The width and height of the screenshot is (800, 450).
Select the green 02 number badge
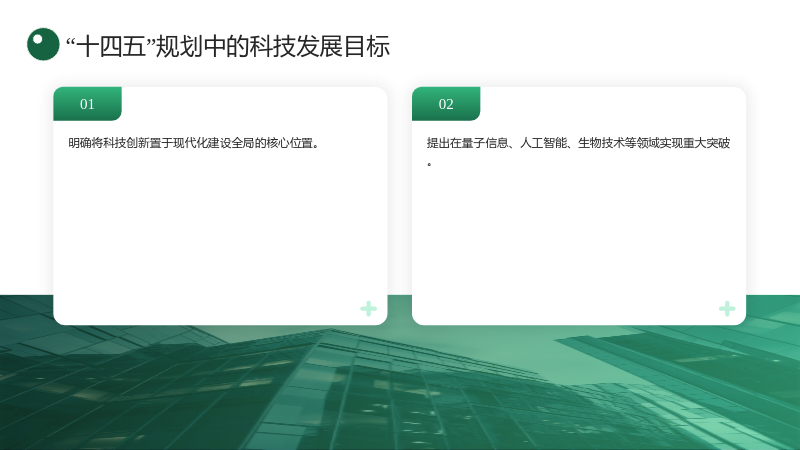pyautogui.click(x=446, y=104)
